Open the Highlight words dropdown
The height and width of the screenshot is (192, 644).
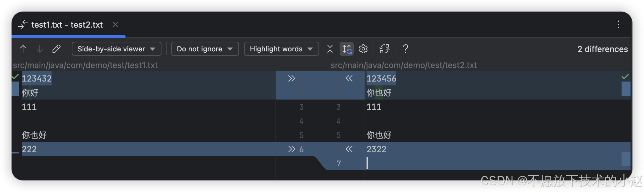(x=281, y=49)
